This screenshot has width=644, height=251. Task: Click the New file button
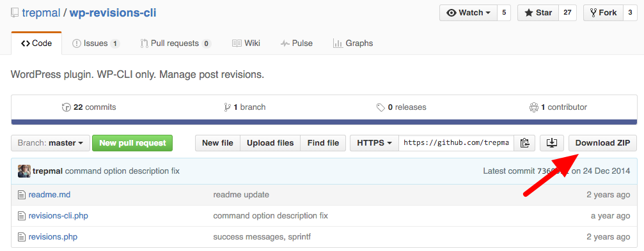(217, 143)
